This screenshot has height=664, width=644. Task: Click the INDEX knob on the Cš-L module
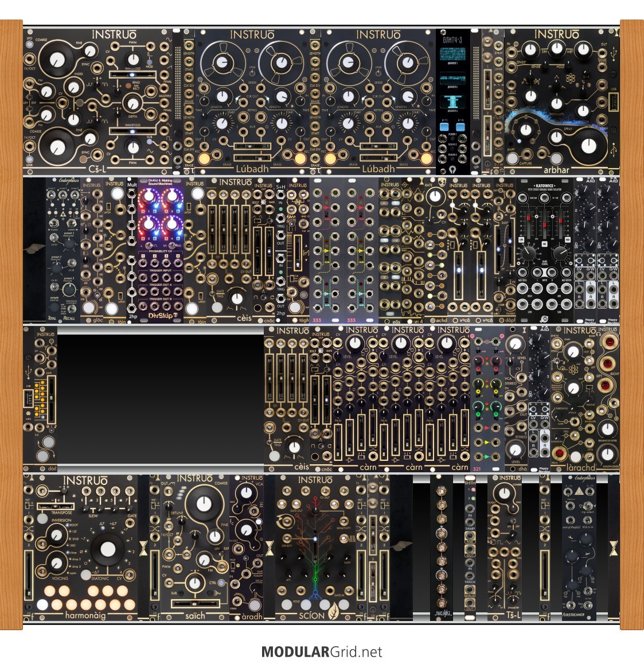74,88
